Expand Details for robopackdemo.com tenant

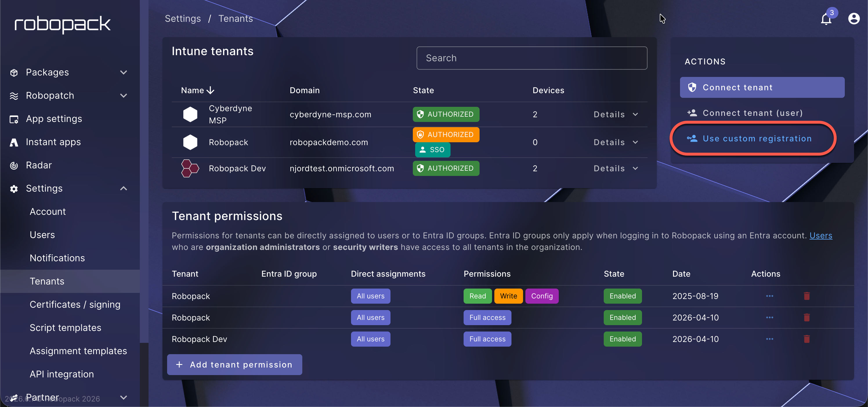616,142
